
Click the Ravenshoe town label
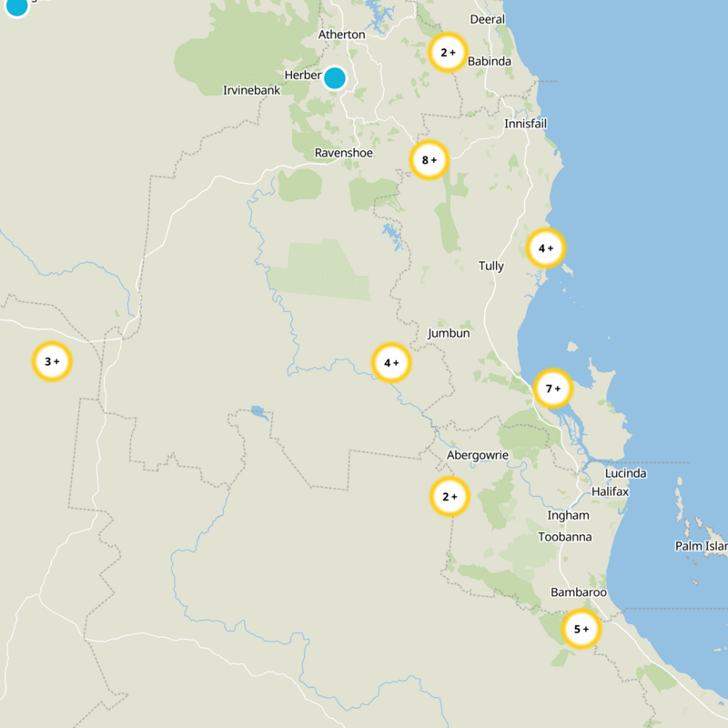(344, 153)
